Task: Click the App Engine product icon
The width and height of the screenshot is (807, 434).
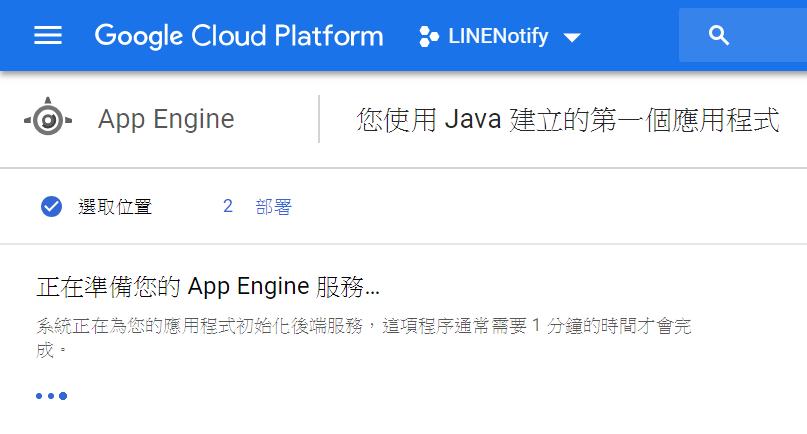Action: tap(48, 117)
